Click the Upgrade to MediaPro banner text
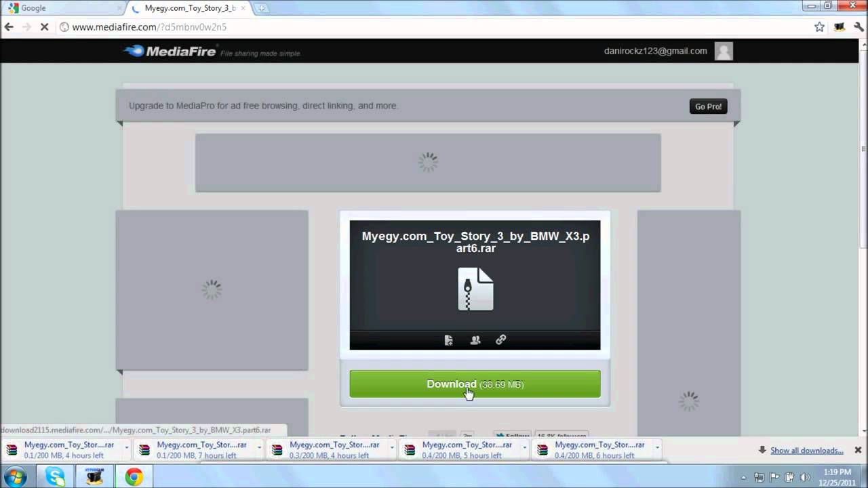868x488 pixels. pos(263,106)
